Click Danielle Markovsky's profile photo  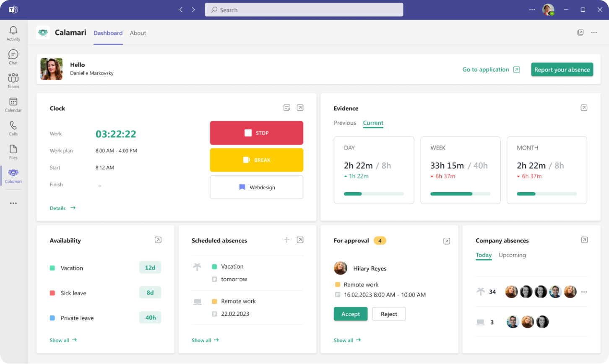(x=52, y=69)
